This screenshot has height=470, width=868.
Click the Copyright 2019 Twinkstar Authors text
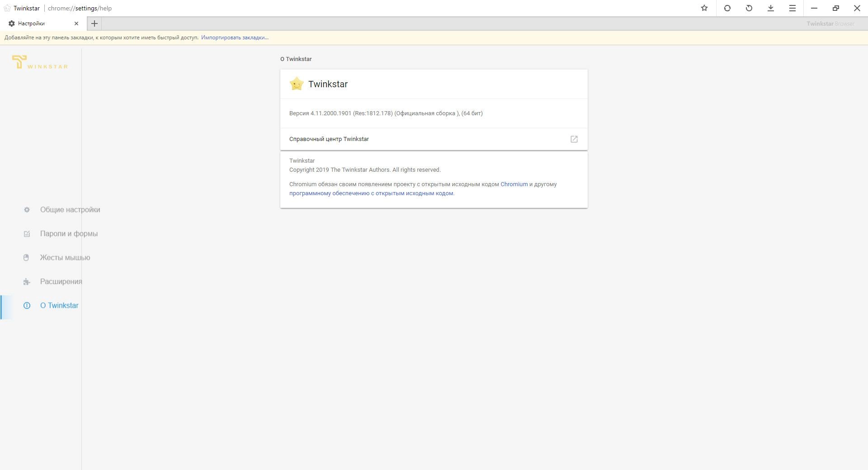tap(365, 170)
